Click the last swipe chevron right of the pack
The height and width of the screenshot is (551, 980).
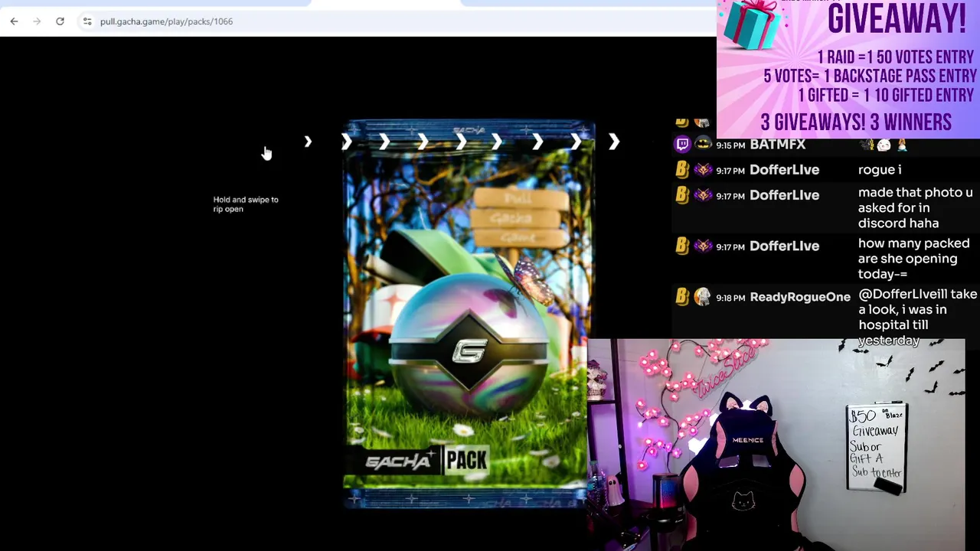[x=614, y=142]
